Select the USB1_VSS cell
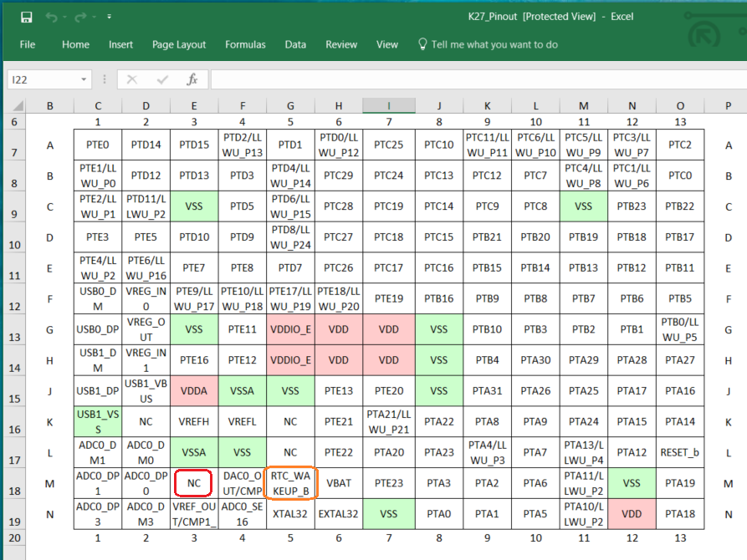747x560 pixels. point(98,421)
